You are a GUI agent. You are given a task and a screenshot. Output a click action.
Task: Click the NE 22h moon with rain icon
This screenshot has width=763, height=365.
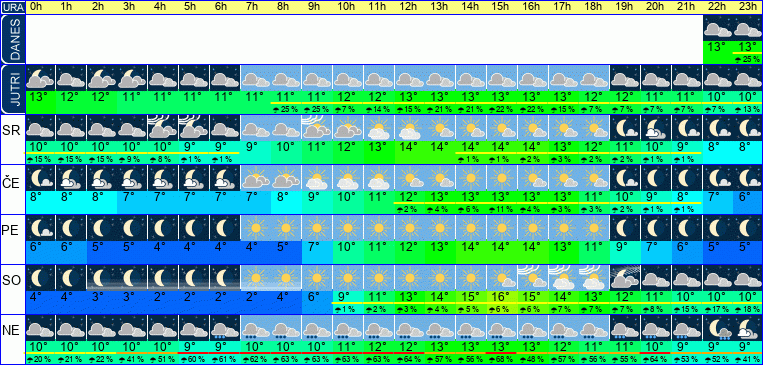tap(718, 328)
